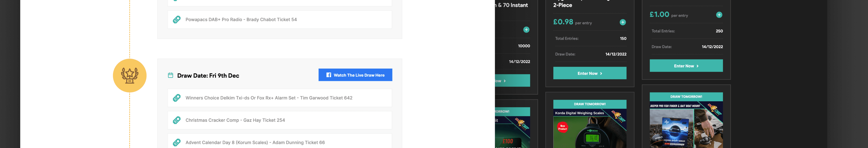
Task: Click the ticket icon beside Christmas Cracker Comp
Action: pos(177,120)
